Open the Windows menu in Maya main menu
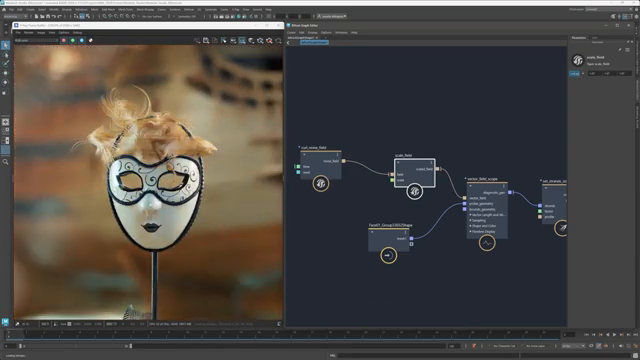 (x=81, y=9)
